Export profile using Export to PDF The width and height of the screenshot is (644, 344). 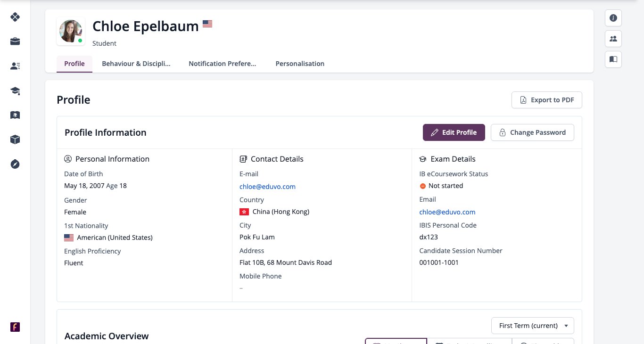click(547, 100)
